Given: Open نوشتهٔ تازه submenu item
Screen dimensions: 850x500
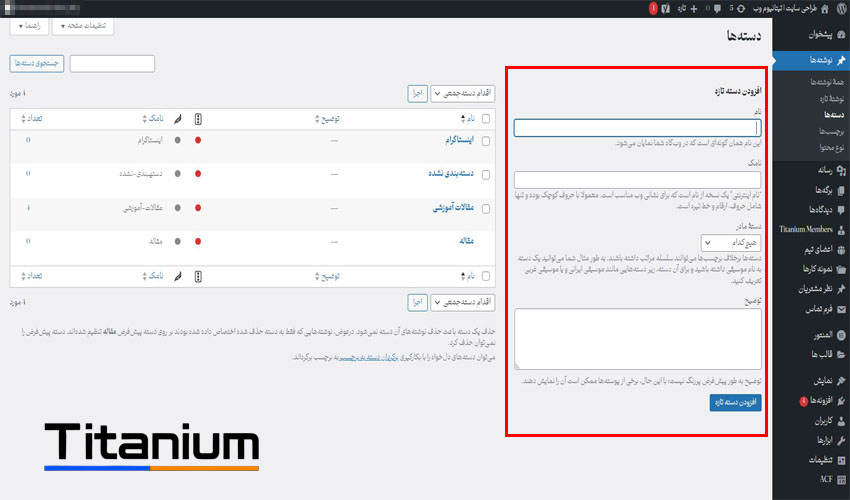Looking at the screenshot, I should coord(832,99).
